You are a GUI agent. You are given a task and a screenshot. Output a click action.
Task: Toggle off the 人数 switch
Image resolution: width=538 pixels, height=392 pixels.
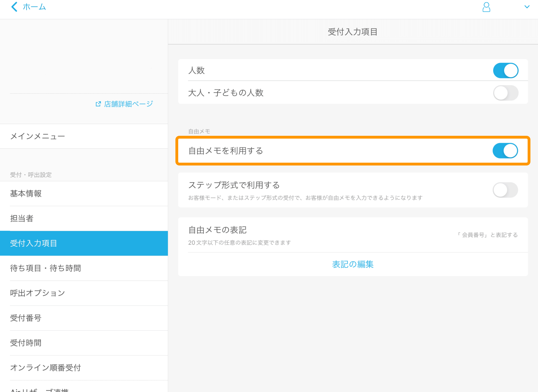coord(505,71)
